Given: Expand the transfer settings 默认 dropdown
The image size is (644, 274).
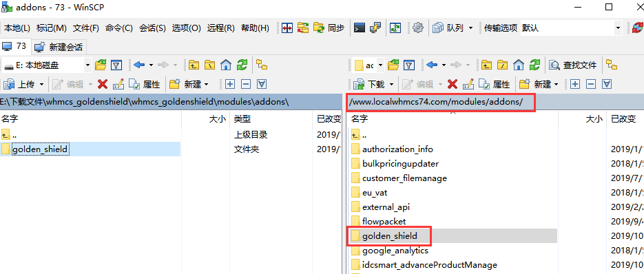Looking at the screenshot, I should 571,28.
